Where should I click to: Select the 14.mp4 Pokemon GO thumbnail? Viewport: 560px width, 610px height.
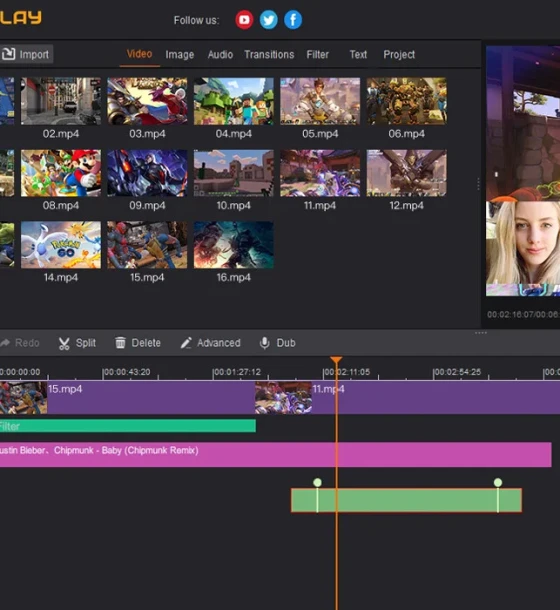(61, 245)
